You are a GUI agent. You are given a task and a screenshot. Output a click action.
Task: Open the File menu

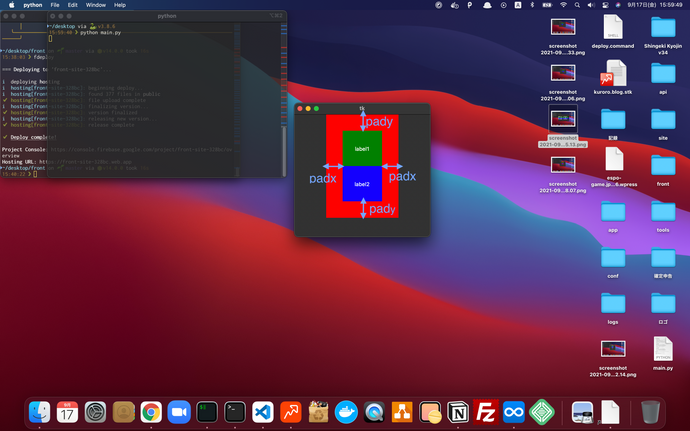[55, 5]
